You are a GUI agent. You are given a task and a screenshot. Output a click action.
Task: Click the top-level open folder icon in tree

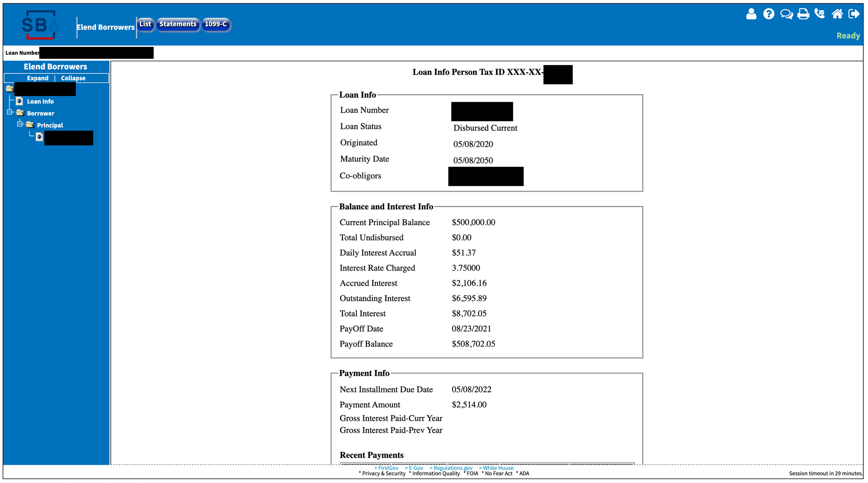coord(10,89)
